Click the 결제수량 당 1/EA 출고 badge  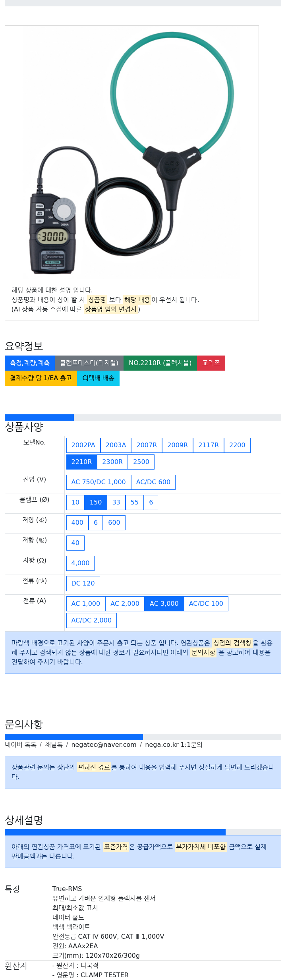[41, 378]
